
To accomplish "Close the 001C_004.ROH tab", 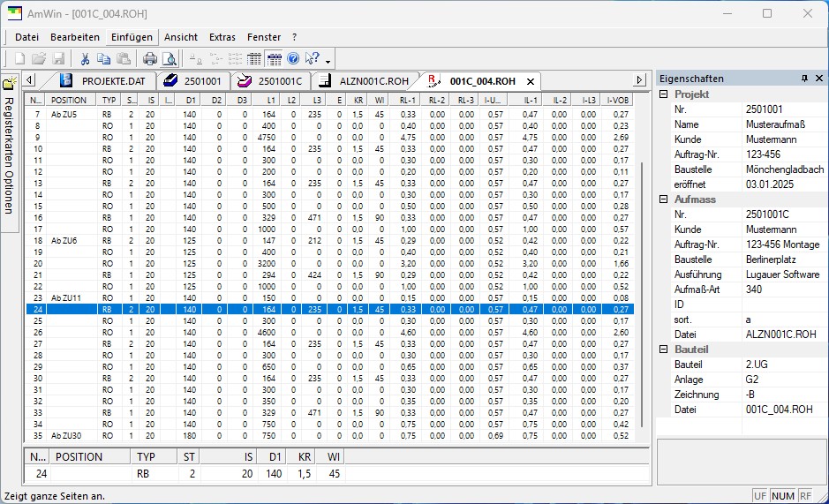I will tap(531, 81).
